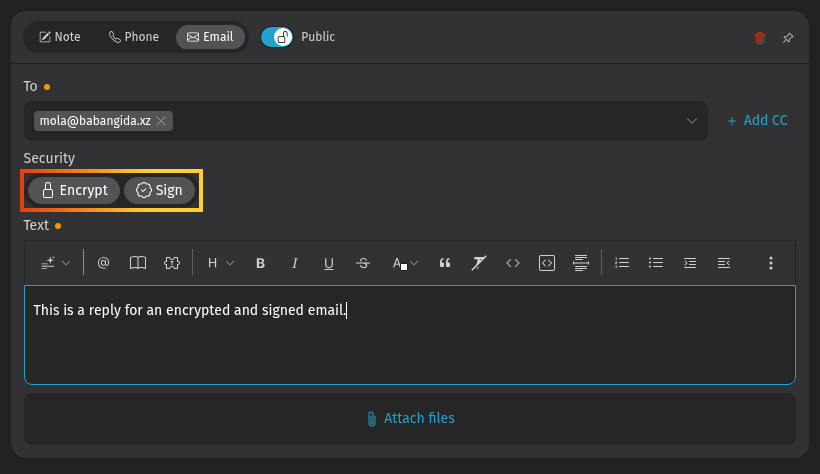
Task: Apply strikethrough formatting
Action: (363, 263)
